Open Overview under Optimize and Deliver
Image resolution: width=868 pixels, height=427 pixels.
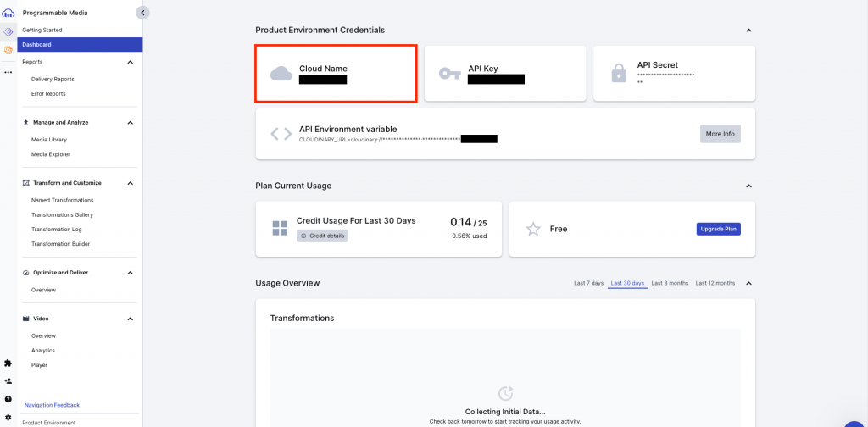coord(43,290)
